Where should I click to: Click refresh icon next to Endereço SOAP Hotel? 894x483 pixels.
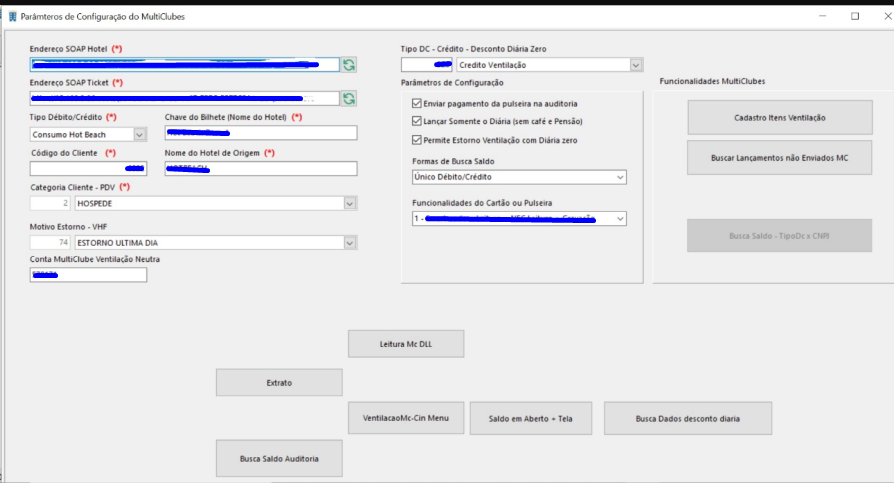click(x=349, y=65)
